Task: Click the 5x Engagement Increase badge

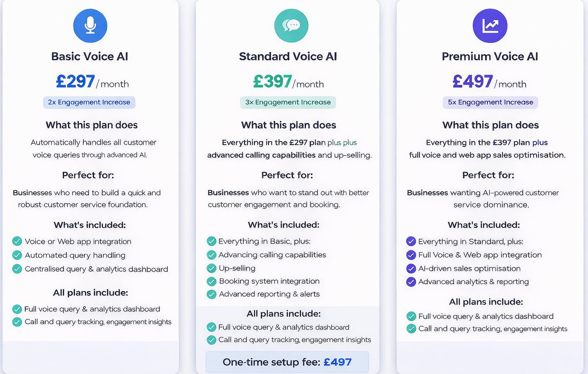Action: coord(490,102)
